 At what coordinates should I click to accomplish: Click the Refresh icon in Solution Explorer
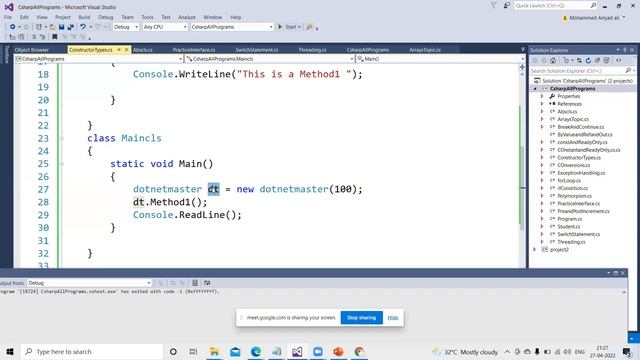point(588,60)
